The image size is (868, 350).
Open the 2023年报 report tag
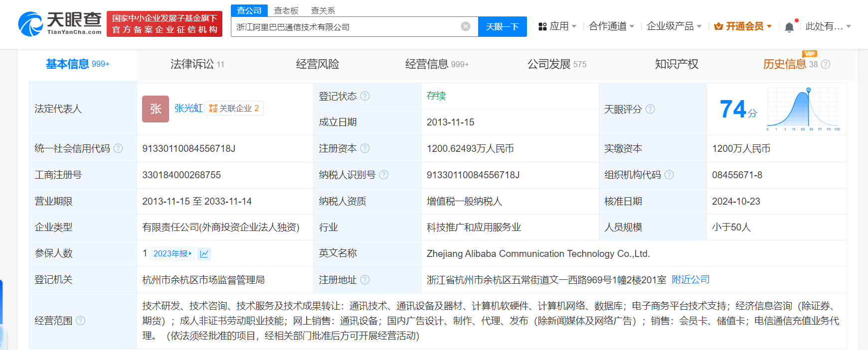coord(172,254)
